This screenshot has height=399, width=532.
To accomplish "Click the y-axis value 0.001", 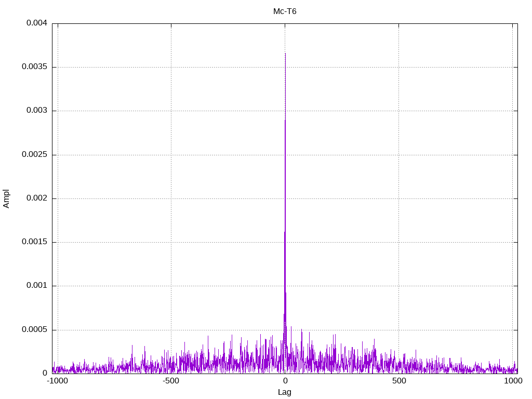I will [37, 286].
